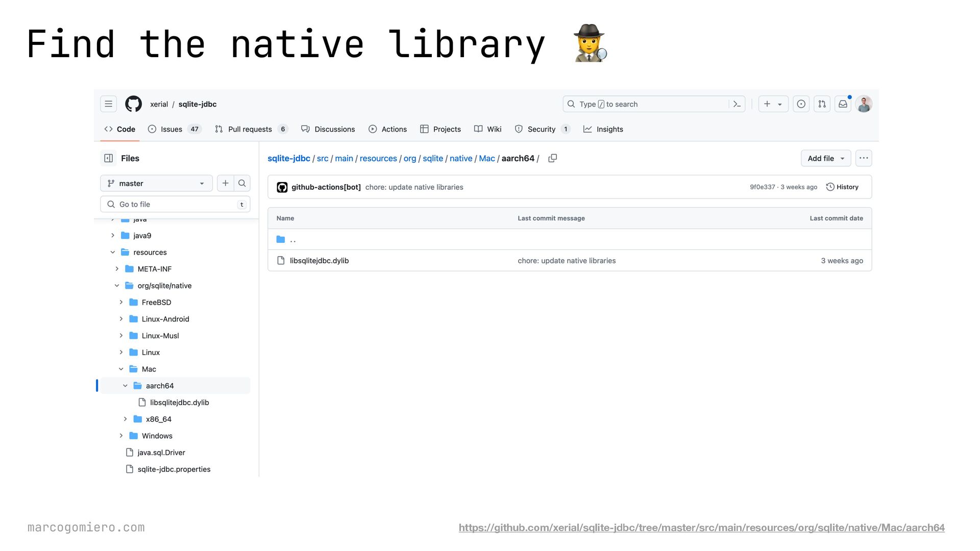Open the Discussions tab

coord(328,129)
